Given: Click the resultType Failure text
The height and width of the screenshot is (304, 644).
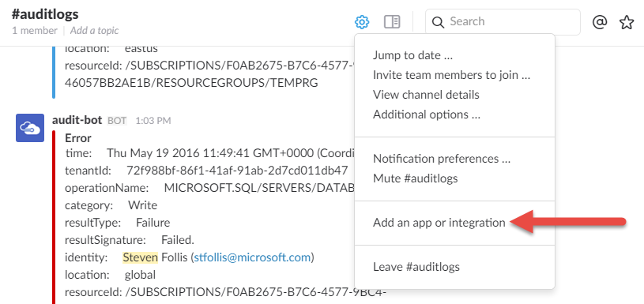Looking at the screenshot, I should (118, 223).
